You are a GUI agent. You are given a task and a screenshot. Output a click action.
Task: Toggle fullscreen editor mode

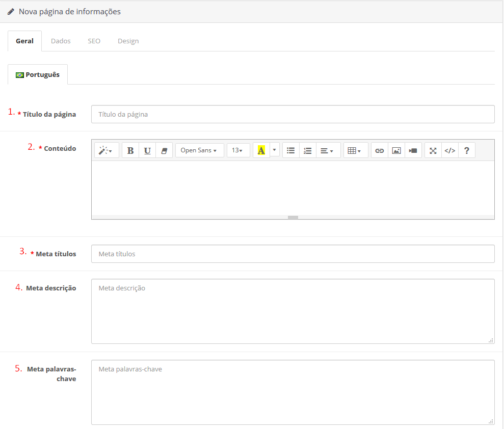click(433, 151)
